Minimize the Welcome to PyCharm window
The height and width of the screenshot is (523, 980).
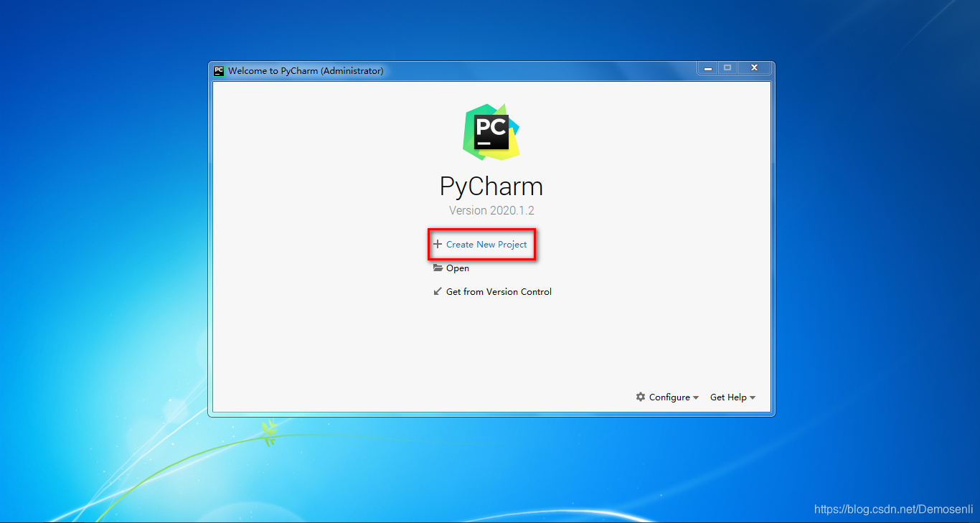coord(708,67)
